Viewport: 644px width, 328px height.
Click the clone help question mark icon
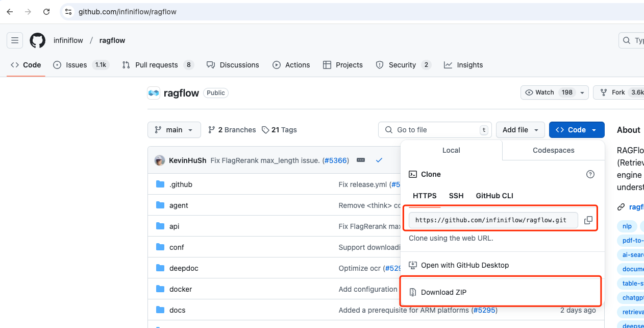(590, 174)
